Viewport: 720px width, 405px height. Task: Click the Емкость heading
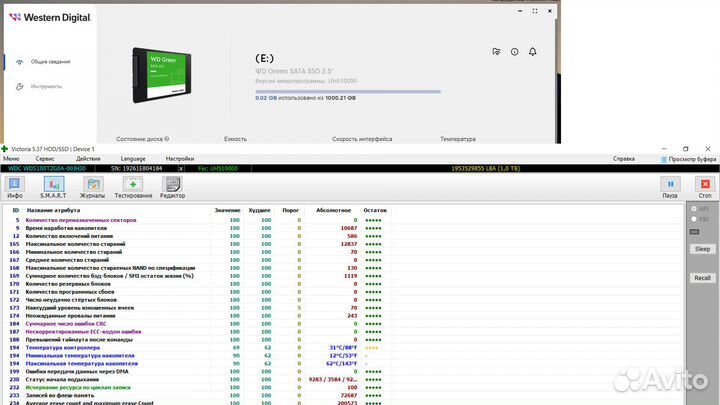[236, 139]
